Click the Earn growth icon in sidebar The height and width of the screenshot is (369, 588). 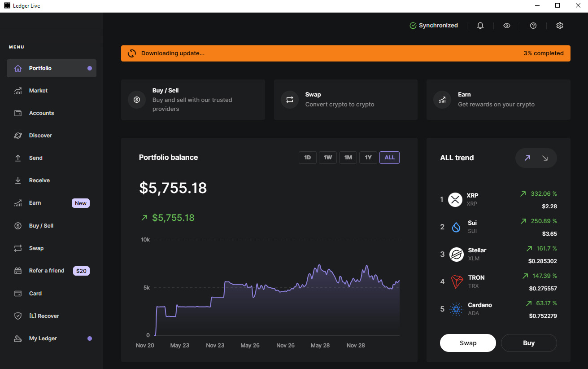point(18,203)
